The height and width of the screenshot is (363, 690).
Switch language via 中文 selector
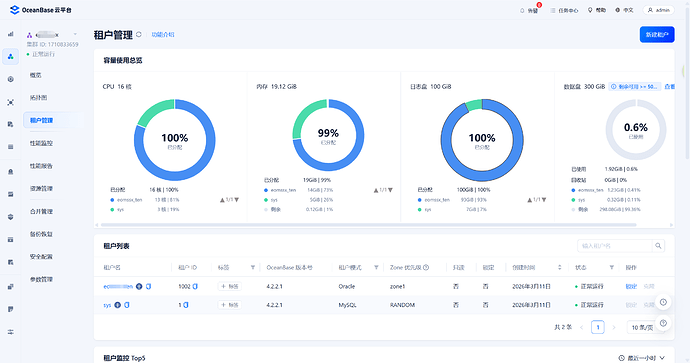click(624, 10)
